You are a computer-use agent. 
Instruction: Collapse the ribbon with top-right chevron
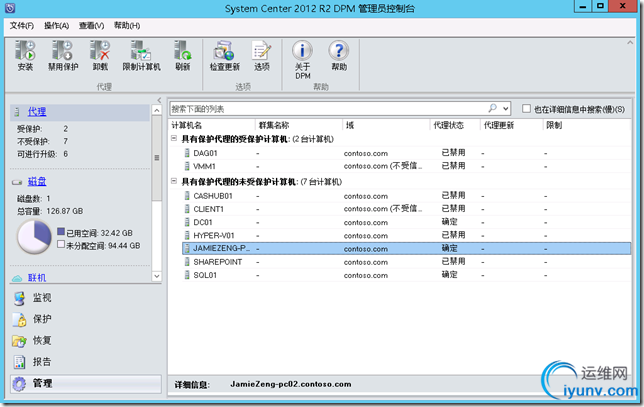[x=630, y=42]
